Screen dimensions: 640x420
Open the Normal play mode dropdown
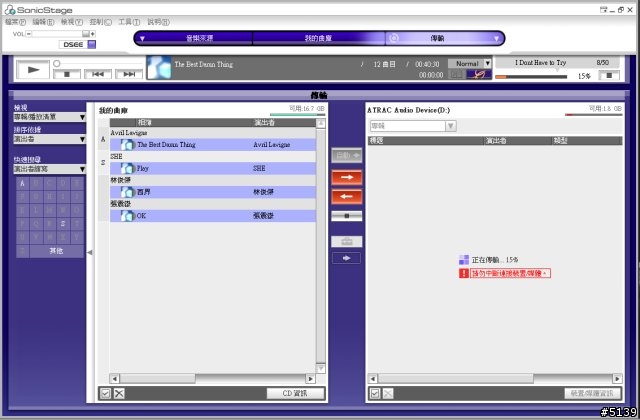click(x=469, y=64)
